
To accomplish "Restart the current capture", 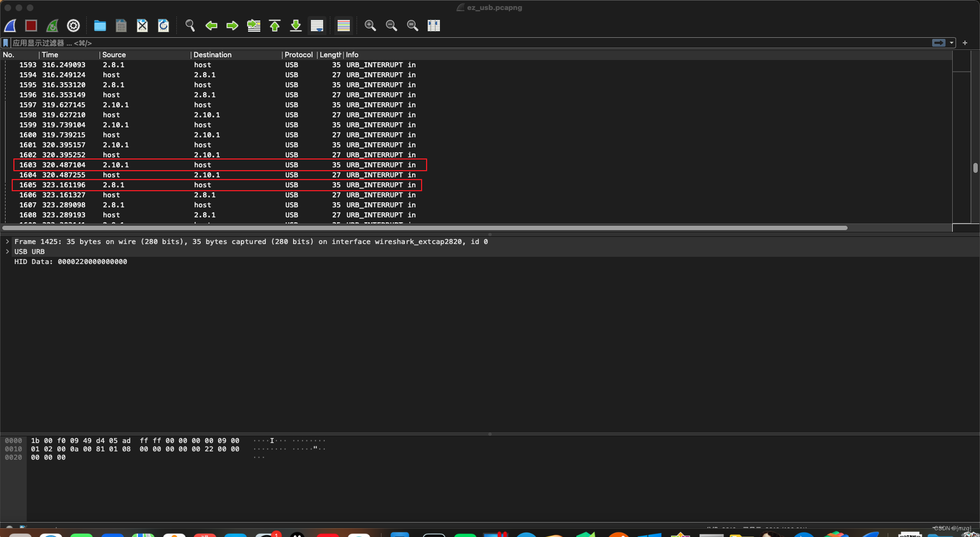I will click(52, 26).
